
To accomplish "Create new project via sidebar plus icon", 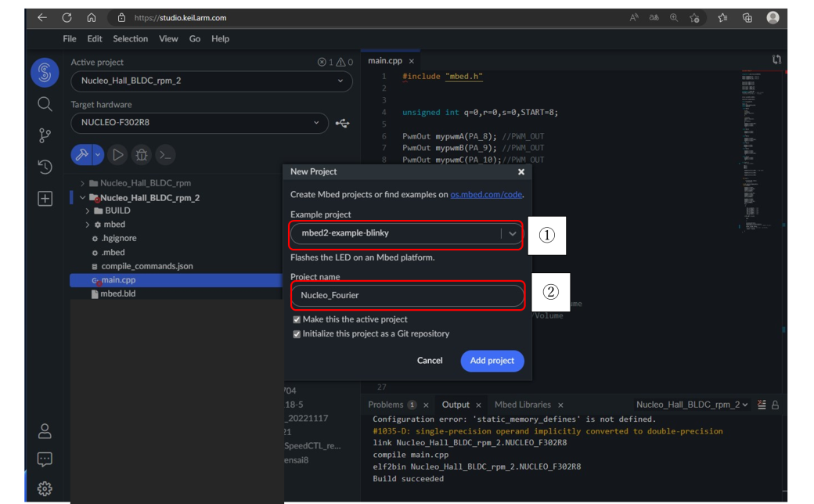I will click(x=45, y=198).
